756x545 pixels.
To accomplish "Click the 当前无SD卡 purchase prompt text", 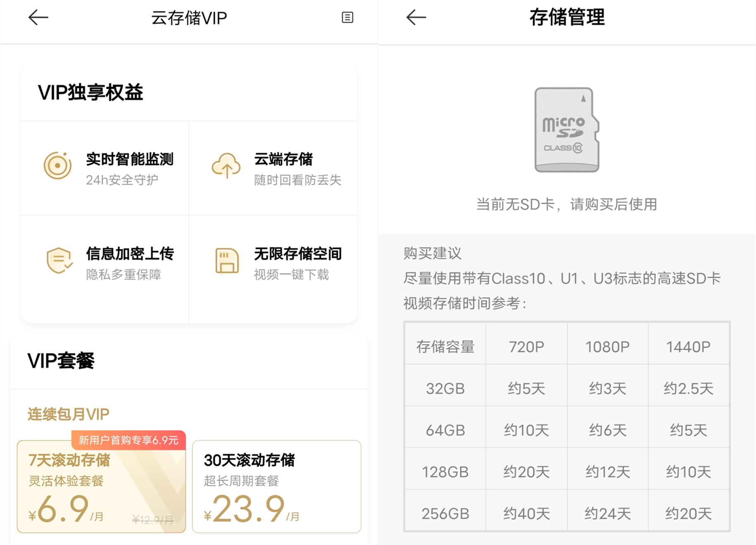I will pos(567,204).
